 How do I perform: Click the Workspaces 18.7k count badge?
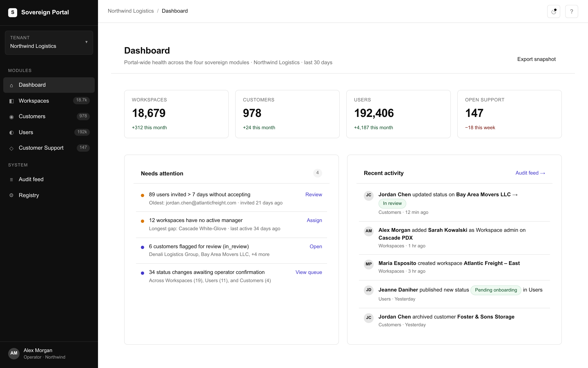(x=81, y=100)
